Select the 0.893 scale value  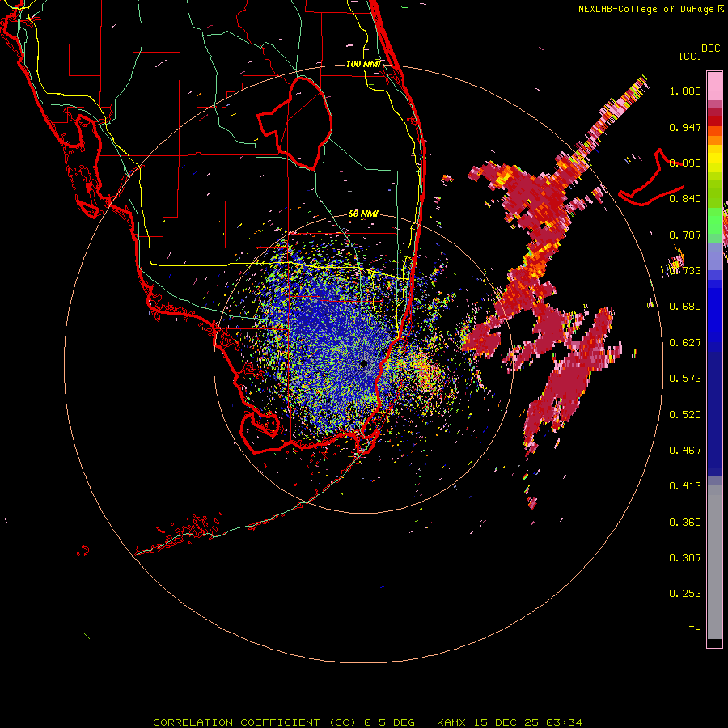click(685, 163)
